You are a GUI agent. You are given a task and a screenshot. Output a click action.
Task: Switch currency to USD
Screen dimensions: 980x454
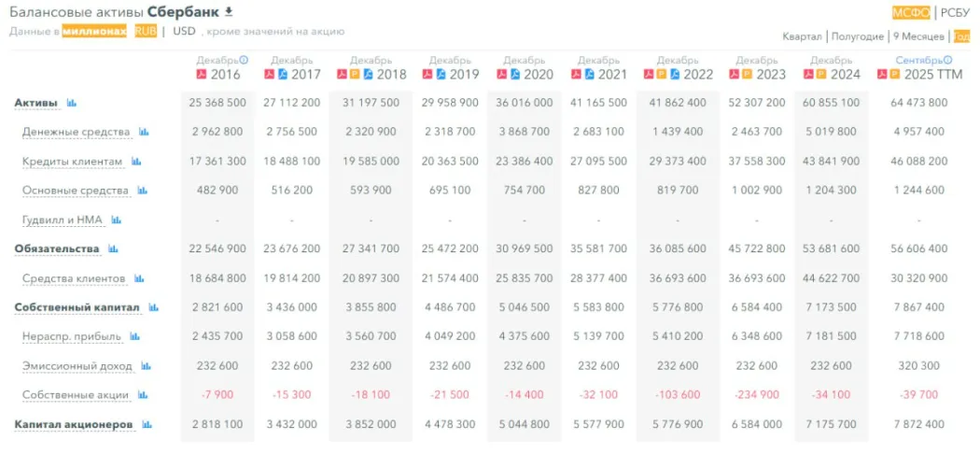184,31
